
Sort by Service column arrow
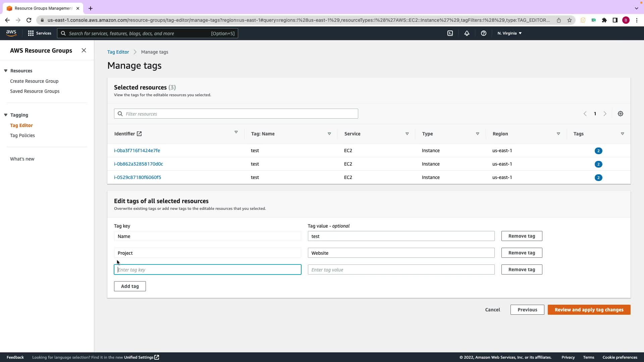[x=407, y=134]
